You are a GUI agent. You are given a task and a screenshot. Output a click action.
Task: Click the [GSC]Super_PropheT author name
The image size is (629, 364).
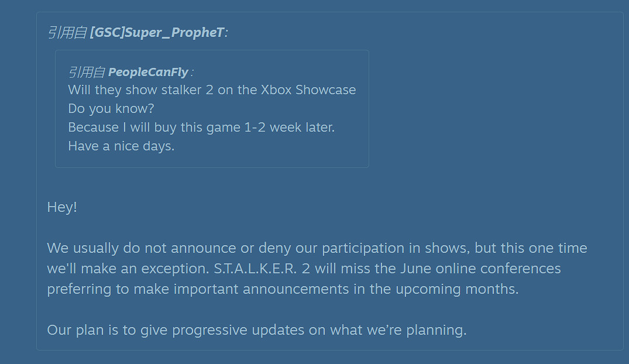tap(156, 33)
